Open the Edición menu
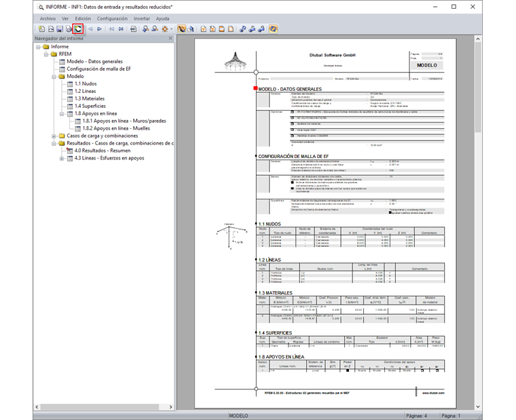Screen dimensions: 516x420 [x=83, y=19]
